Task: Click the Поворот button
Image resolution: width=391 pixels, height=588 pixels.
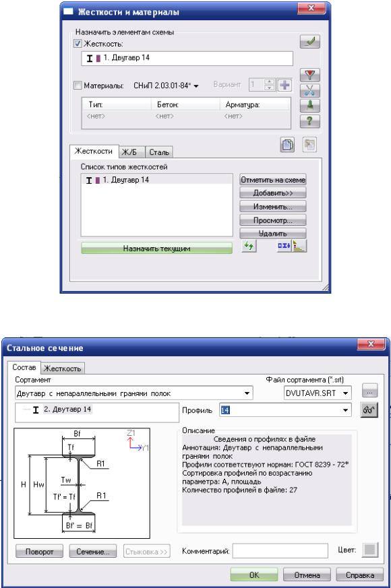Action: pyautogui.click(x=39, y=551)
